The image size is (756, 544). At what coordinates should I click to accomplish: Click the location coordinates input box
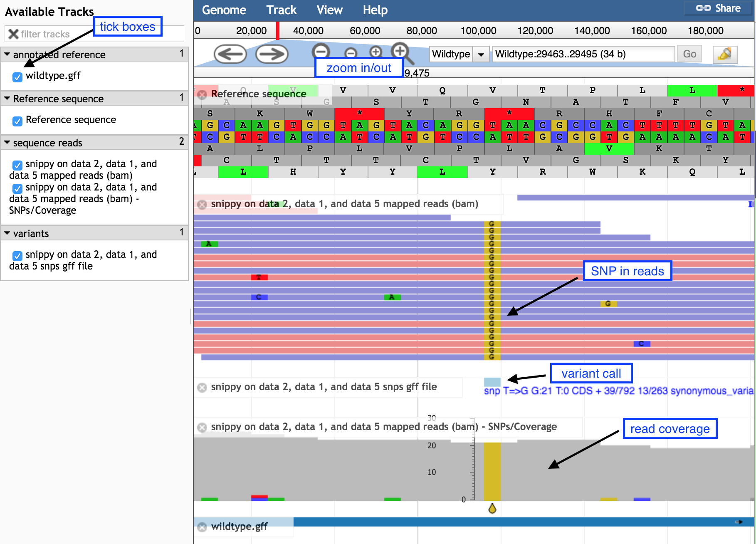click(583, 54)
